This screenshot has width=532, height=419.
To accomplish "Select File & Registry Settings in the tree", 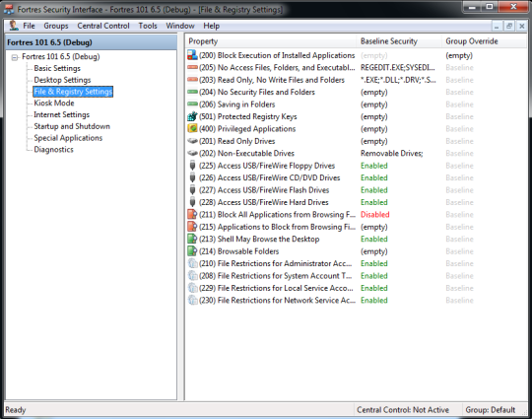I will [73, 92].
